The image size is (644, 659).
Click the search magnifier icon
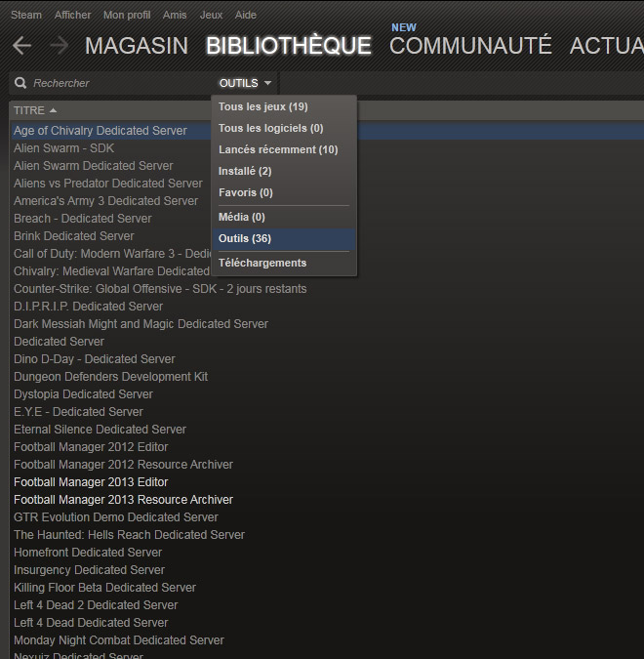tap(20, 83)
